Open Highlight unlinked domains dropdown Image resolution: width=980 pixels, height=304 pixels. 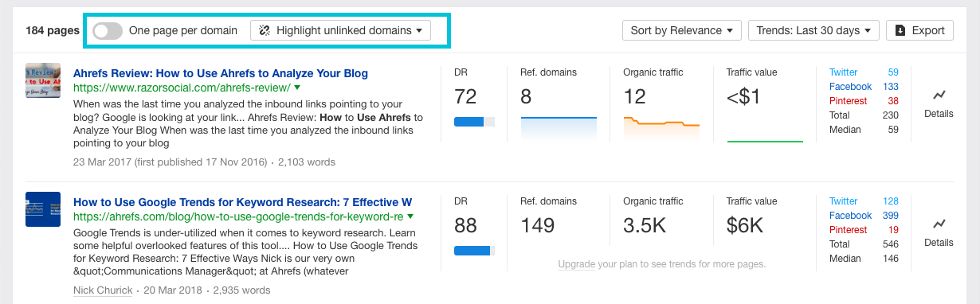(x=340, y=31)
